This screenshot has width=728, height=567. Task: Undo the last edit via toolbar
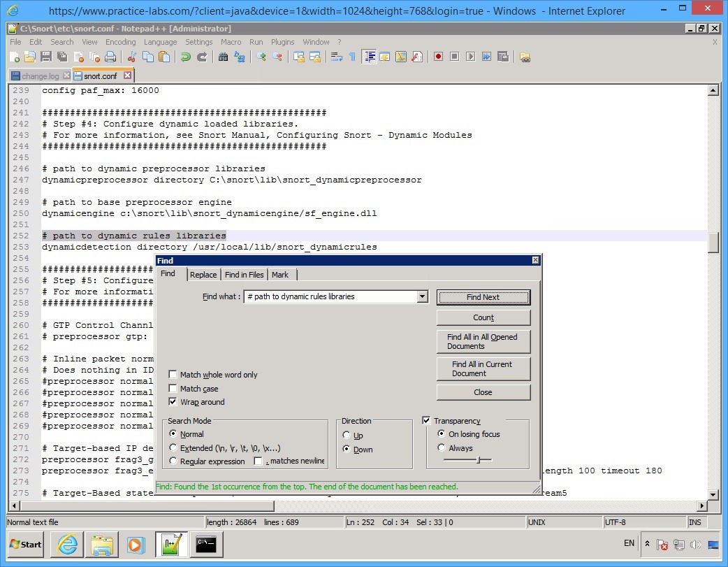187,56
